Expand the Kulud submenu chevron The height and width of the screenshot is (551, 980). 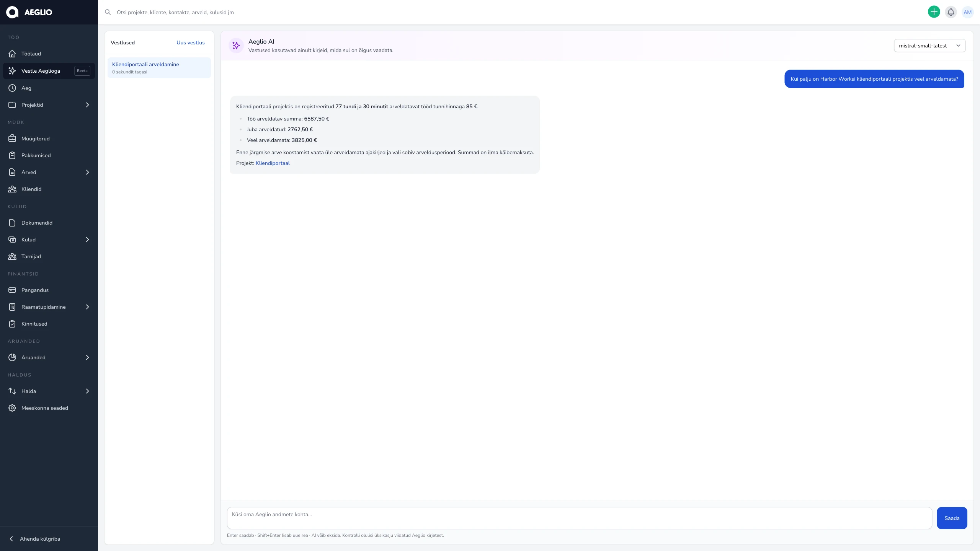click(x=87, y=240)
